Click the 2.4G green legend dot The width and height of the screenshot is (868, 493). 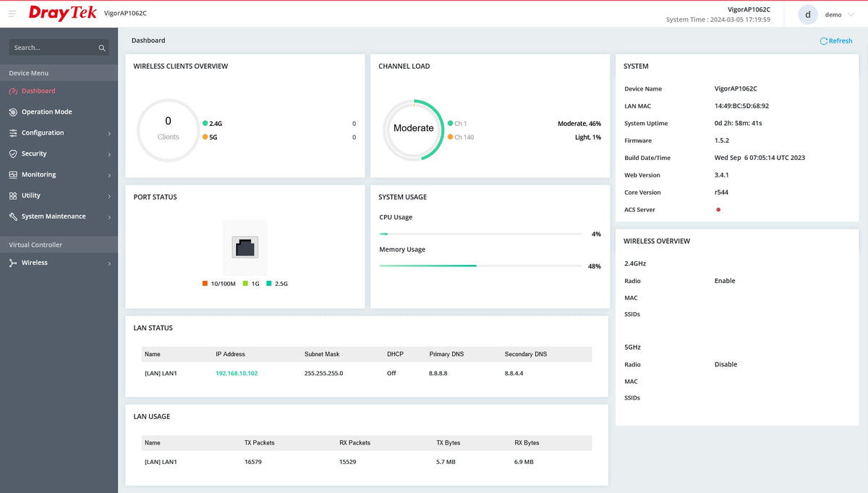point(205,124)
